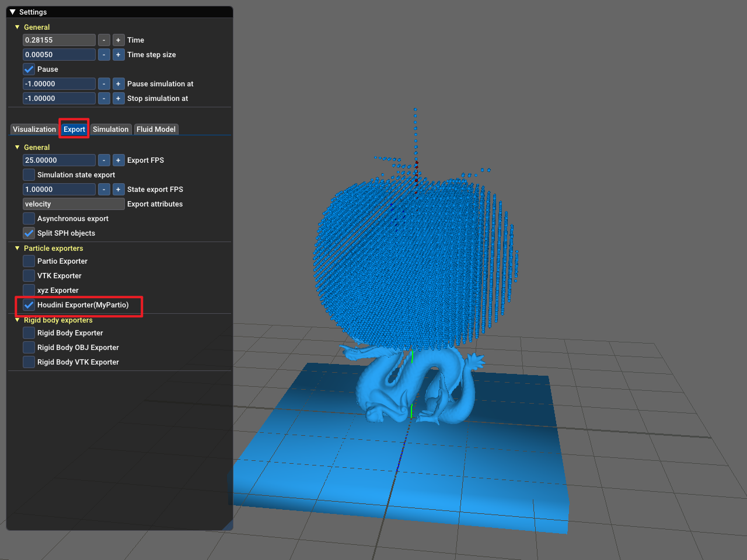Image resolution: width=747 pixels, height=560 pixels.
Task: Enable the Partio Exporter
Action: click(x=29, y=261)
